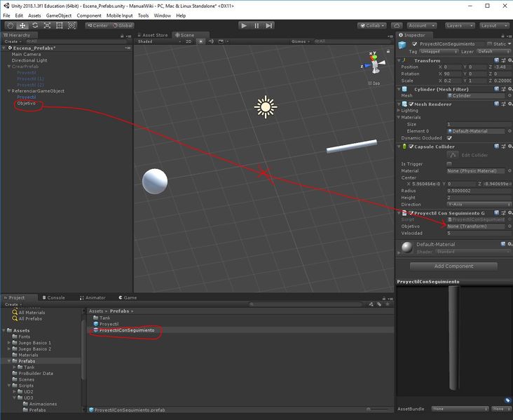Click the Cloud services icon
513x420 pixels.
point(397,25)
